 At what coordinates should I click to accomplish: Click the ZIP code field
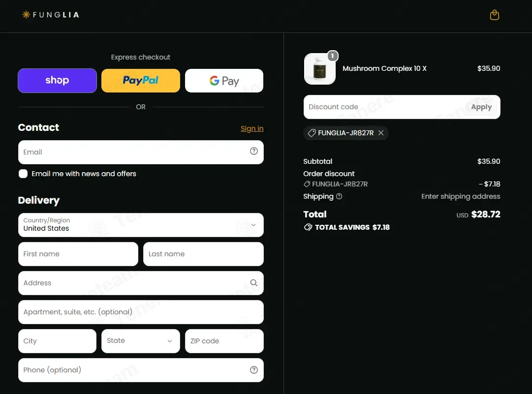(224, 341)
